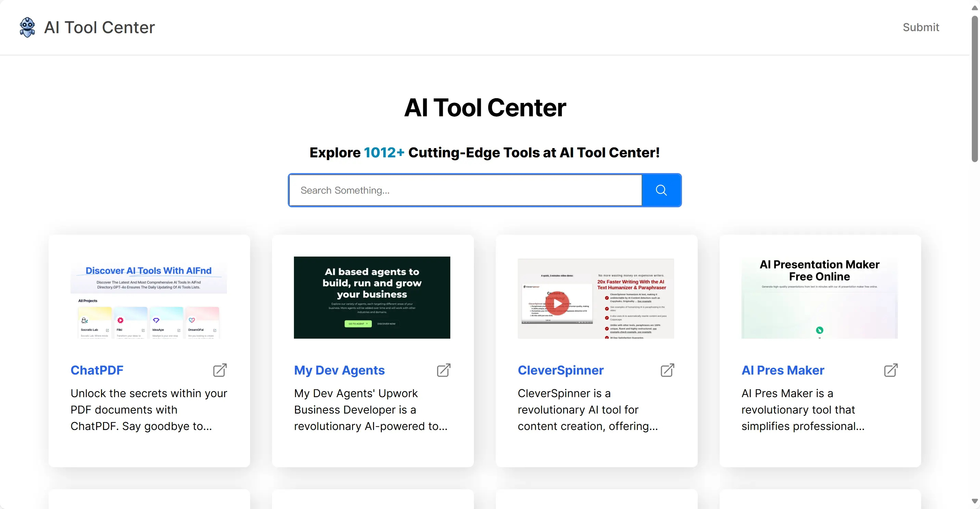Click the scrollbar down arrow

tap(975, 501)
